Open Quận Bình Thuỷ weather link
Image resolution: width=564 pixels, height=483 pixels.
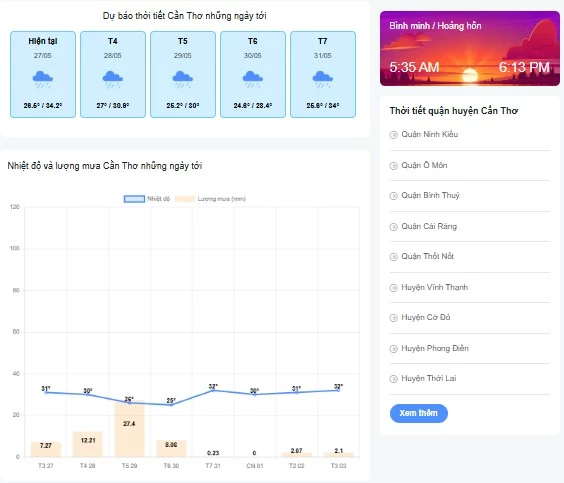click(430, 195)
